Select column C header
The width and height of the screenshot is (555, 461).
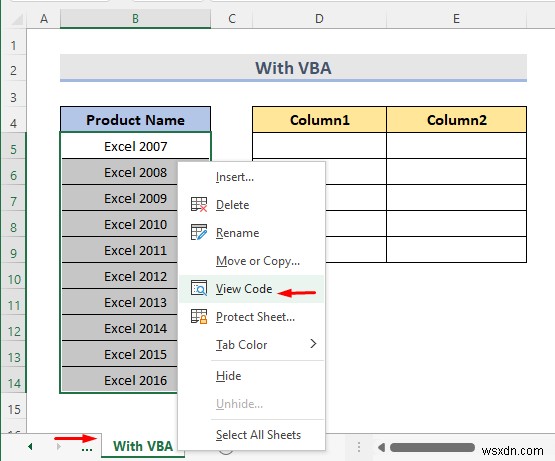pyautogui.click(x=231, y=19)
